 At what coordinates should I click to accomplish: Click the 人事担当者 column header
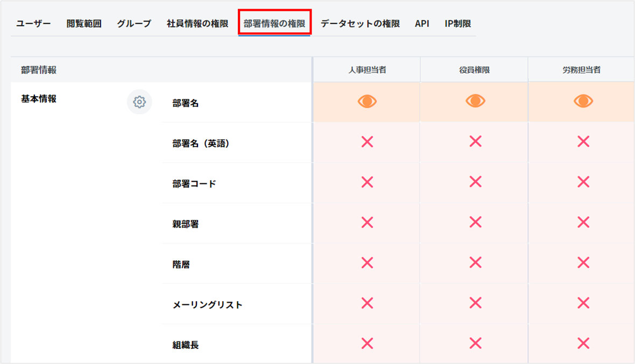coord(367,70)
